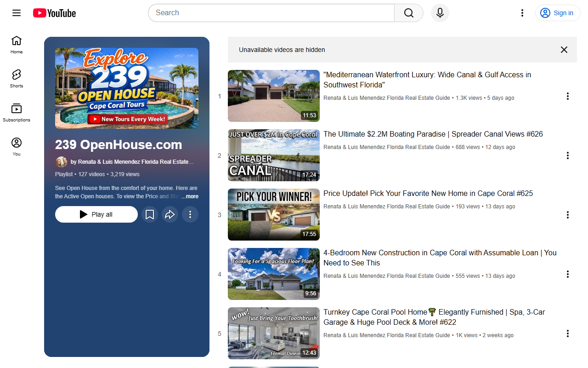
Task: Go to the YouTube logo home link
Action: pos(54,13)
